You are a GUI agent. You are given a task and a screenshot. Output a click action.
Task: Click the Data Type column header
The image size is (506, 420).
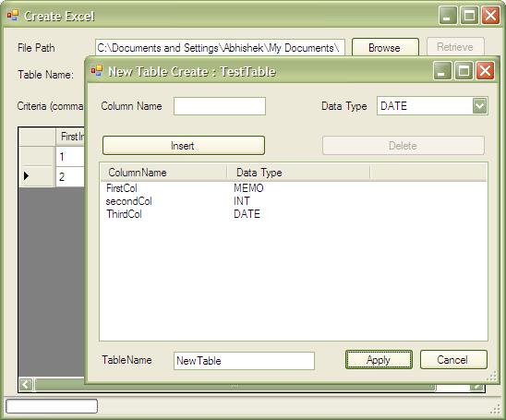(x=298, y=173)
